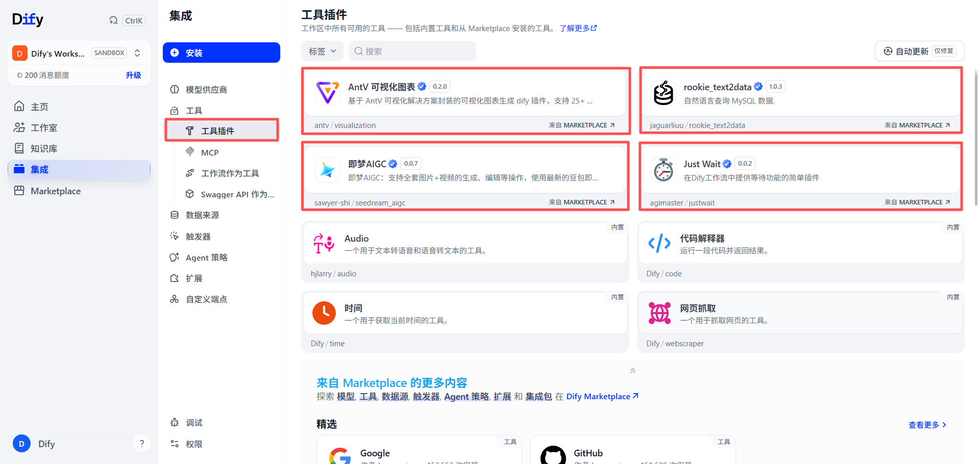Click the Agent 策略 icon
Screen dimensions: 980x464
(x=175, y=257)
